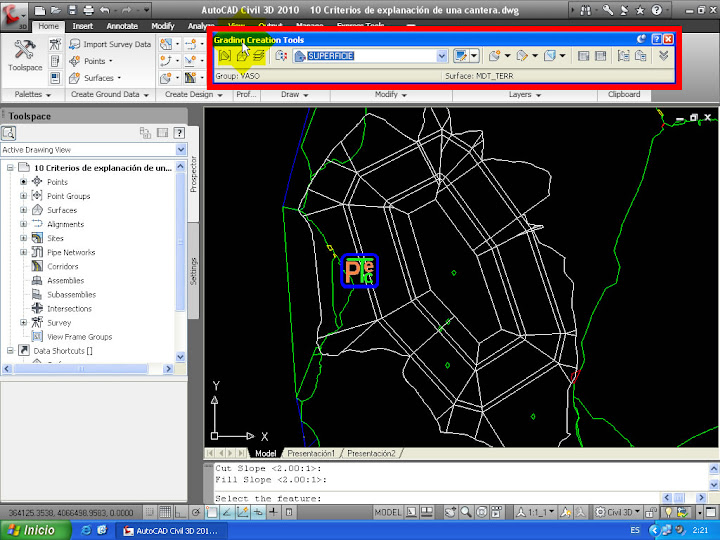Viewport: 720px width, 540px height.
Task: Open the Civil 3D workspace switcher
Action: coord(618,512)
